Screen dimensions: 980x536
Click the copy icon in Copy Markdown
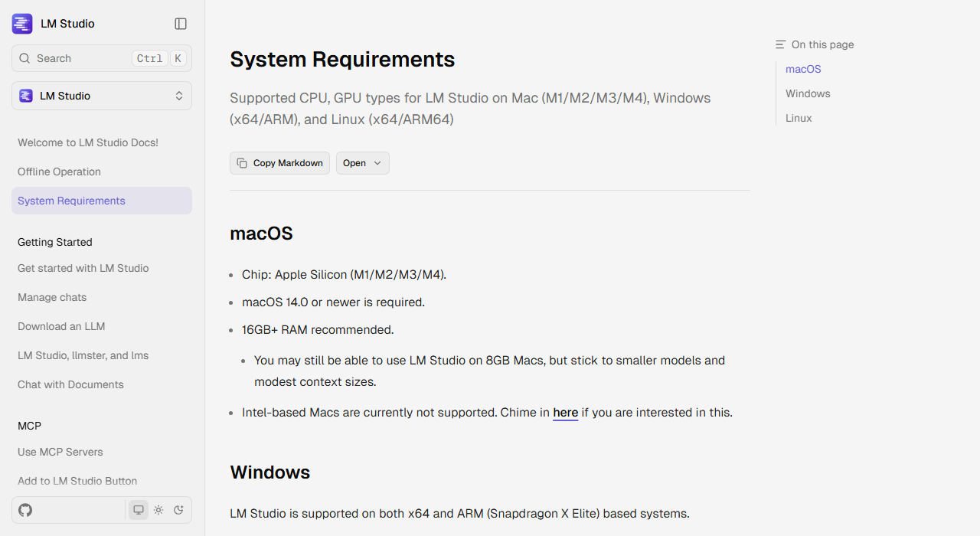pos(242,163)
